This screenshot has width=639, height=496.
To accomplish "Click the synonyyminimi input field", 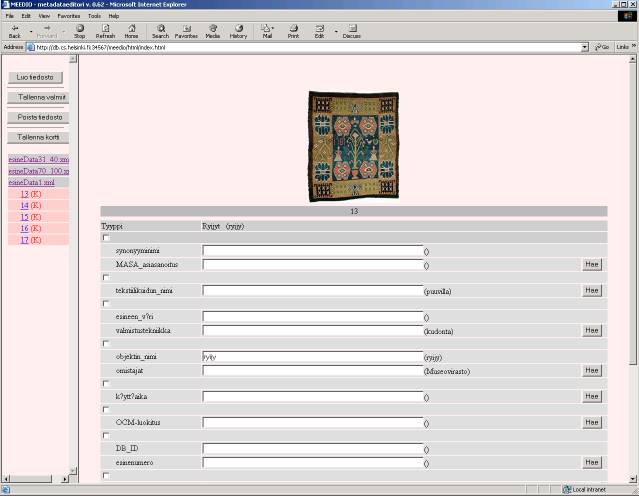I will tap(313, 251).
